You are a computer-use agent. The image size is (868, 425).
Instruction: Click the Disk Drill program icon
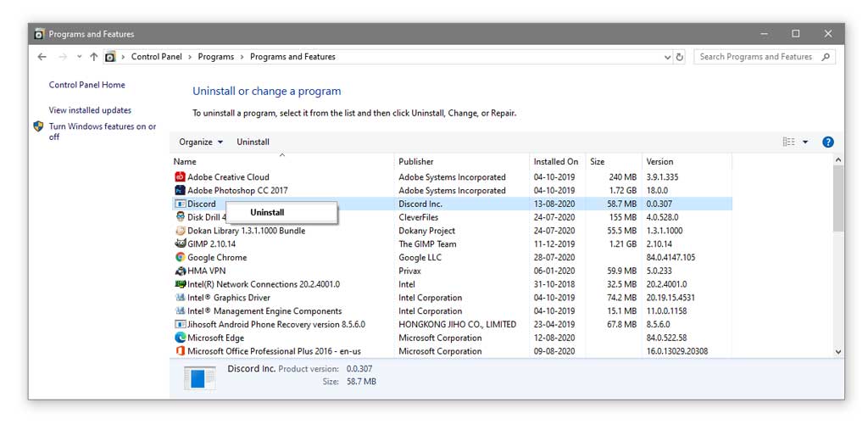point(180,217)
